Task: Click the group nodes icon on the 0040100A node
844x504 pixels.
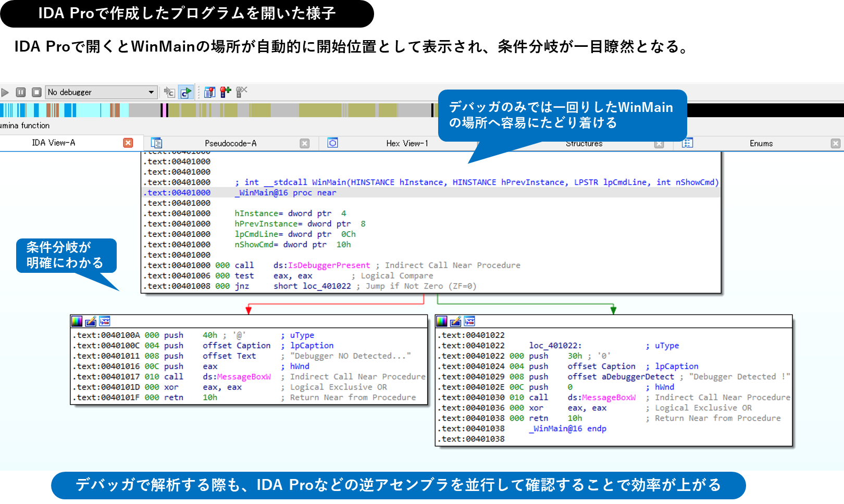Action: [105, 321]
